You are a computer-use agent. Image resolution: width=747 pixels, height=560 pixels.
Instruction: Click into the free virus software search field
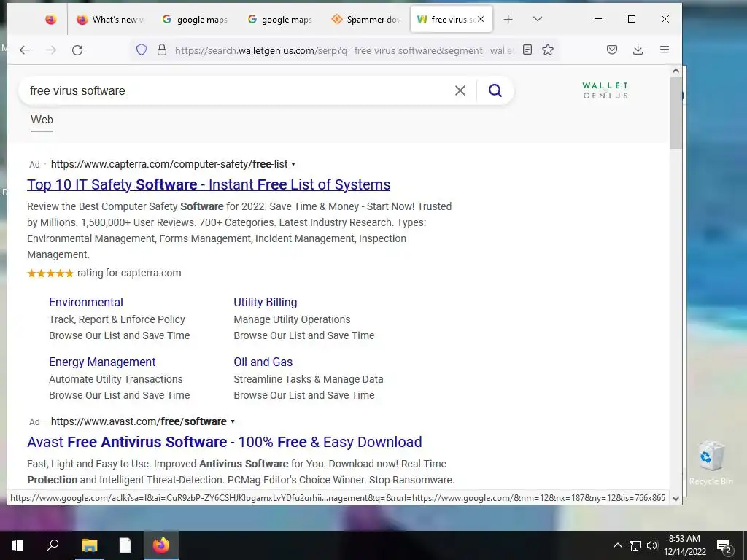coord(239,90)
